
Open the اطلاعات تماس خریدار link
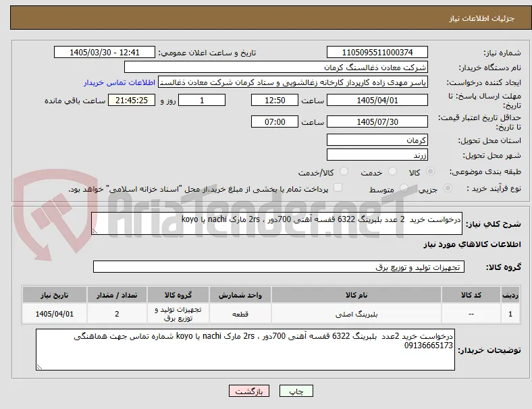[x=119, y=82]
